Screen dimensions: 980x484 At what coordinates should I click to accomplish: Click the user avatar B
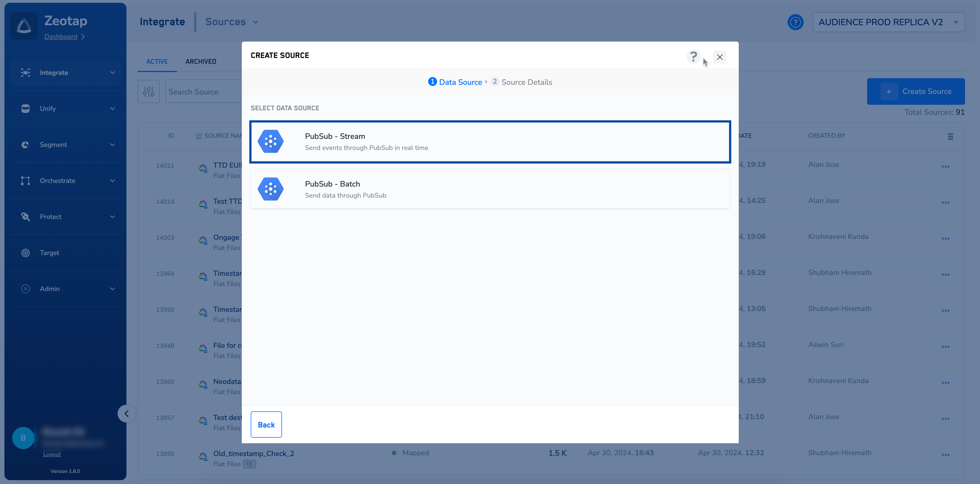(x=23, y=438)
